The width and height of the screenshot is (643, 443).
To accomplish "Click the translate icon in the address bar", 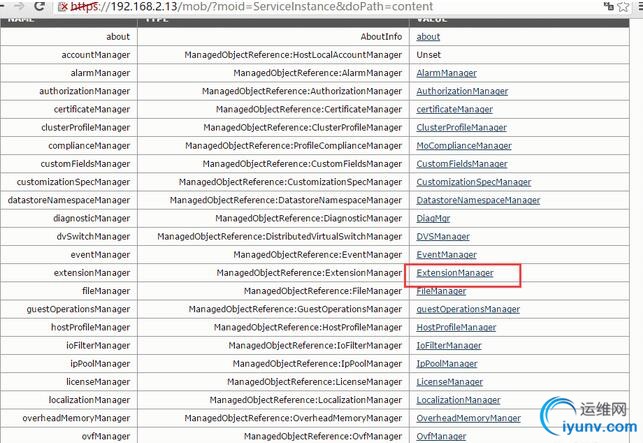I will tap(609, 6).
